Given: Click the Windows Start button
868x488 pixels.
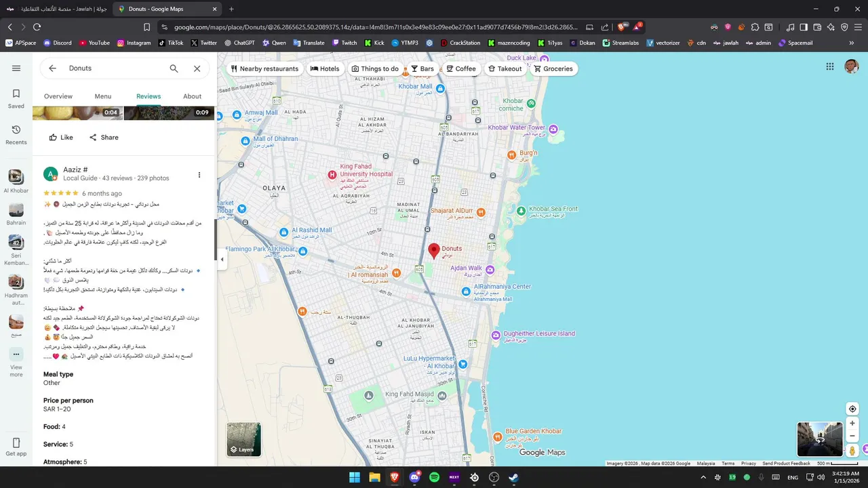Looking at the screenshot, I should click(x=355, y=477).
